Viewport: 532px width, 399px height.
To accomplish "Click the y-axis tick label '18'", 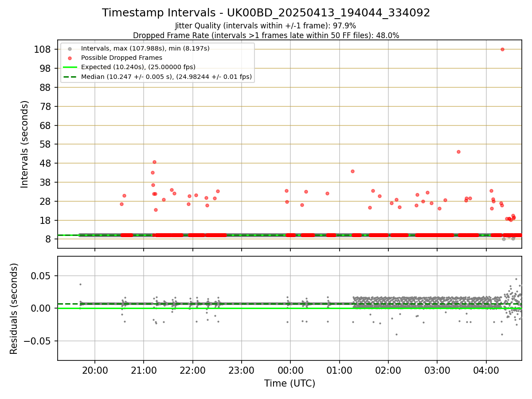I will 46,221.
